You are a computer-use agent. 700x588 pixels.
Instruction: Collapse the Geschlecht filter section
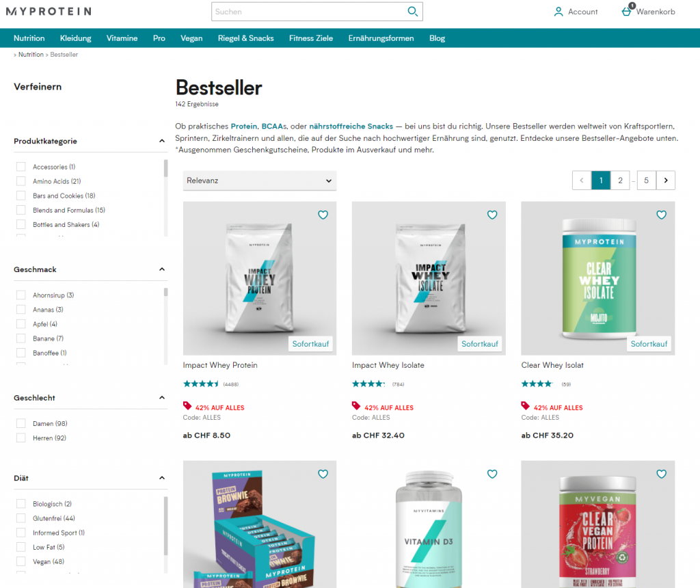tap(161, 398)
